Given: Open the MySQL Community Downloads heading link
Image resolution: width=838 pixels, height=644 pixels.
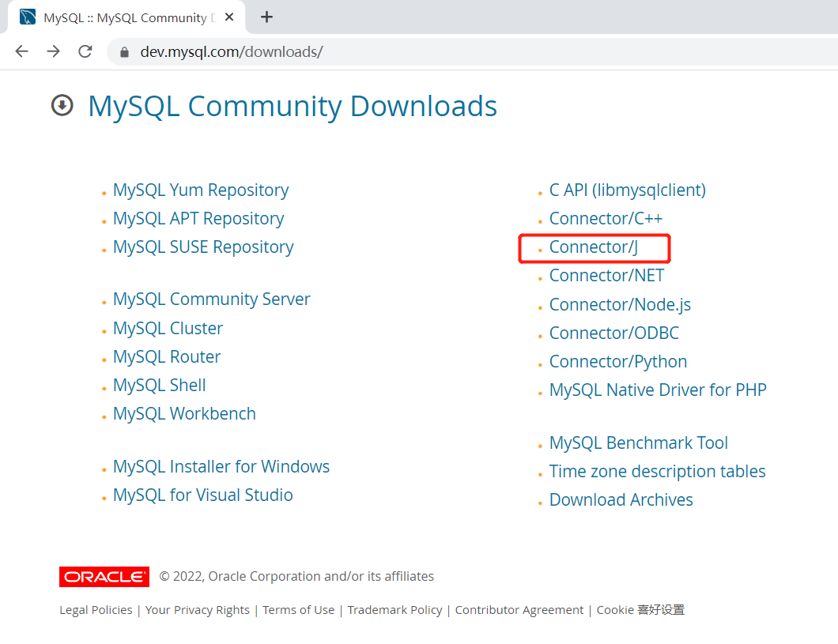Looking at the screenshot, I should point(293,106).
